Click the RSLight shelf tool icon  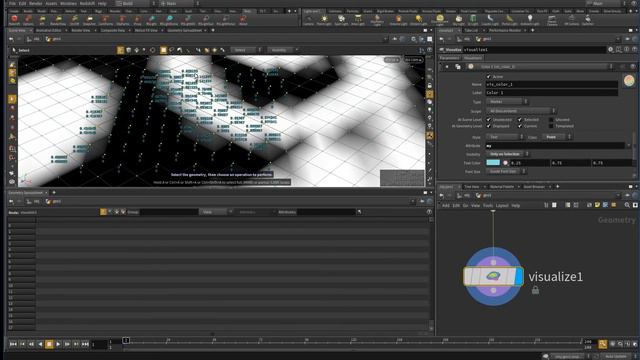[x=151, y=20]
